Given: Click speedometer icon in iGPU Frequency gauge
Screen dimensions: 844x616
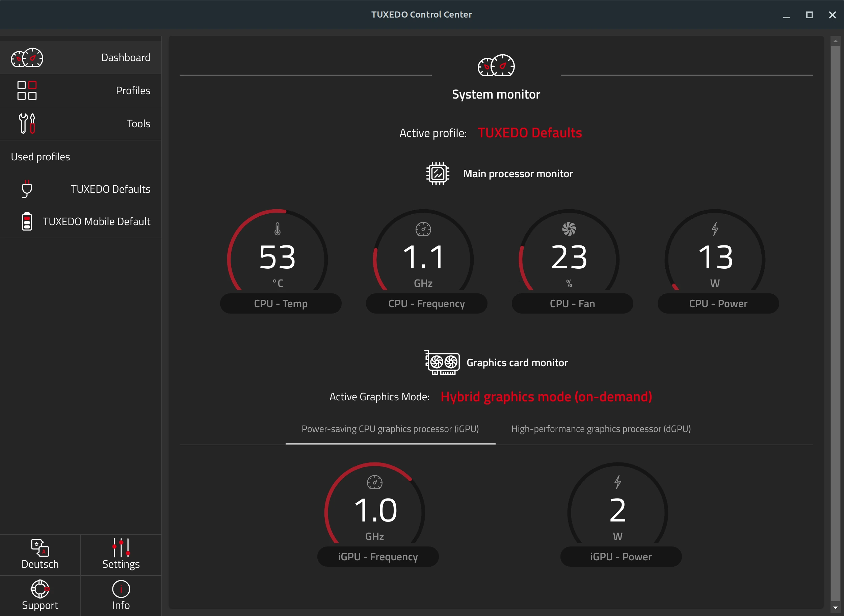Looking at the screenshot, I should 375,482.
